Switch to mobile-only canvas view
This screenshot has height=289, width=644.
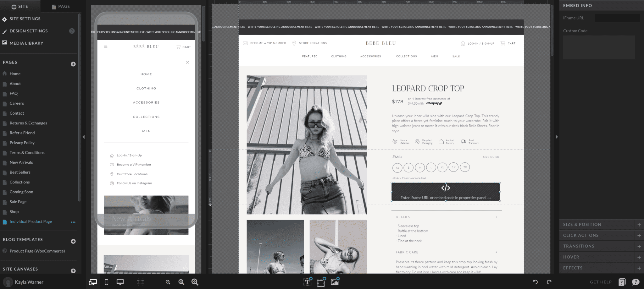(x=106, y=282)
